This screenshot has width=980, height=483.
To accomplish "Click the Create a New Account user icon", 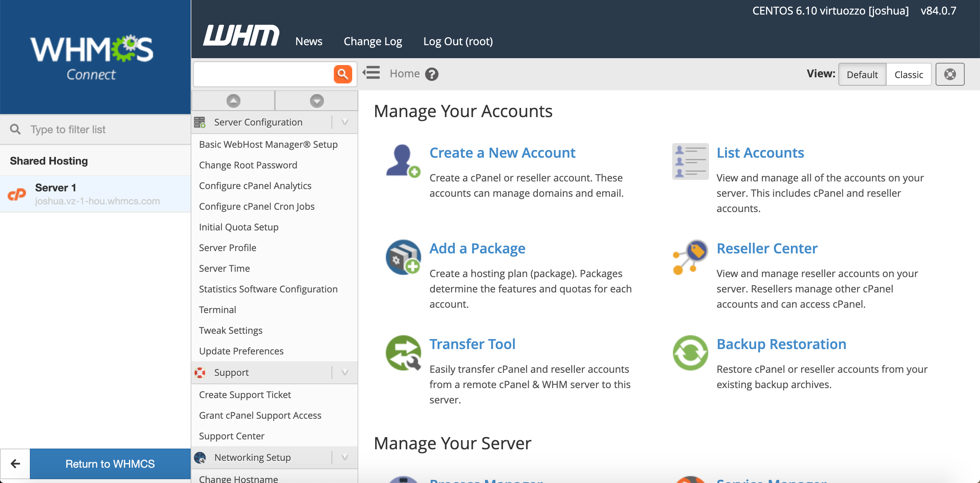I will click(x=403, y=161).
